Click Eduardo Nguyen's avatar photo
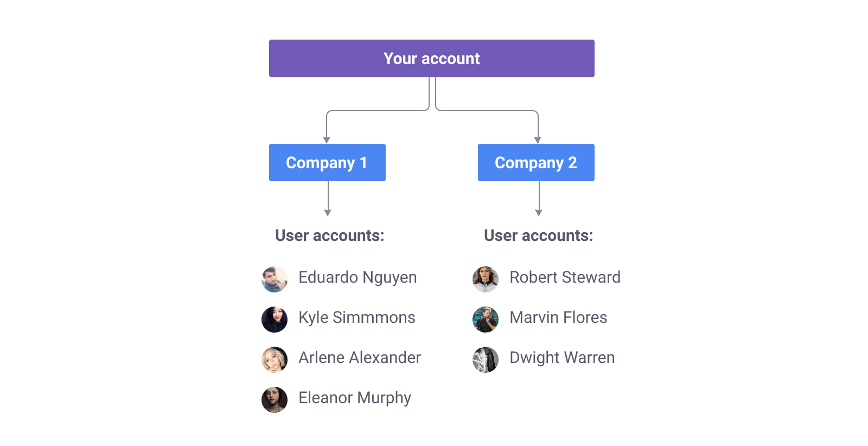Viewport: 868px width, 446px height. (275, 279)
